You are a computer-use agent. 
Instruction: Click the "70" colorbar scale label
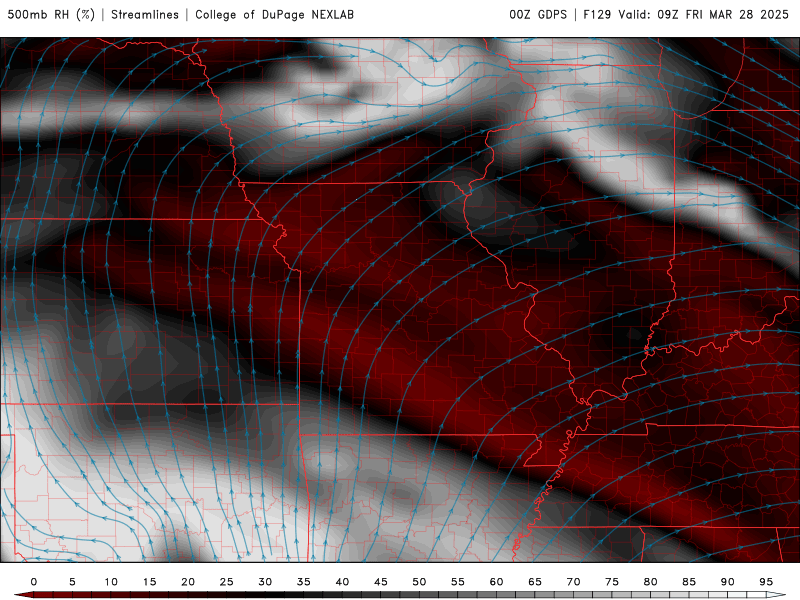(x=573, y=582)
